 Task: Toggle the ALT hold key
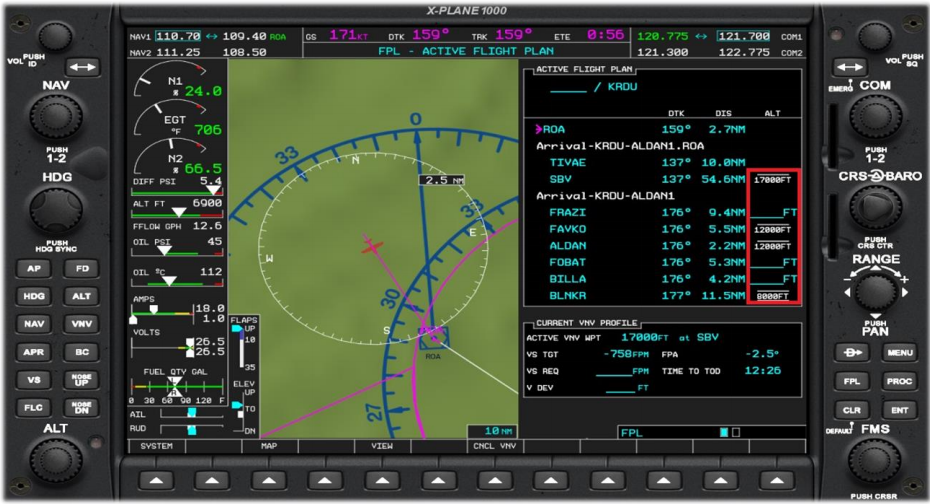pos(82,296)
